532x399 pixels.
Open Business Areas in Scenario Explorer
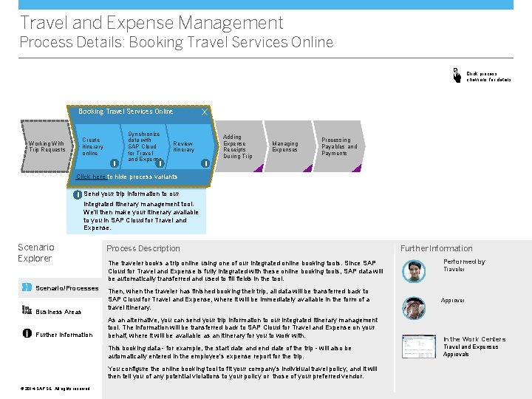tap(60, 312)
